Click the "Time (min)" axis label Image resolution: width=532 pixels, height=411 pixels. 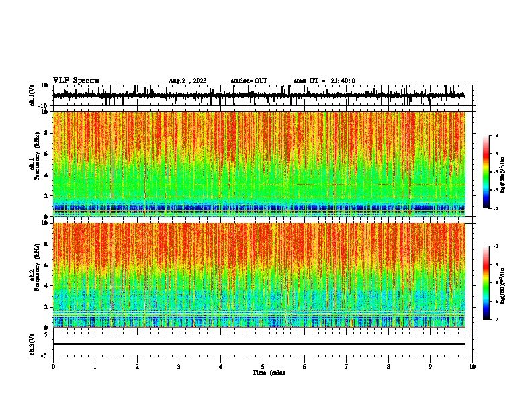pyautogui.click(x=269, y=373)
